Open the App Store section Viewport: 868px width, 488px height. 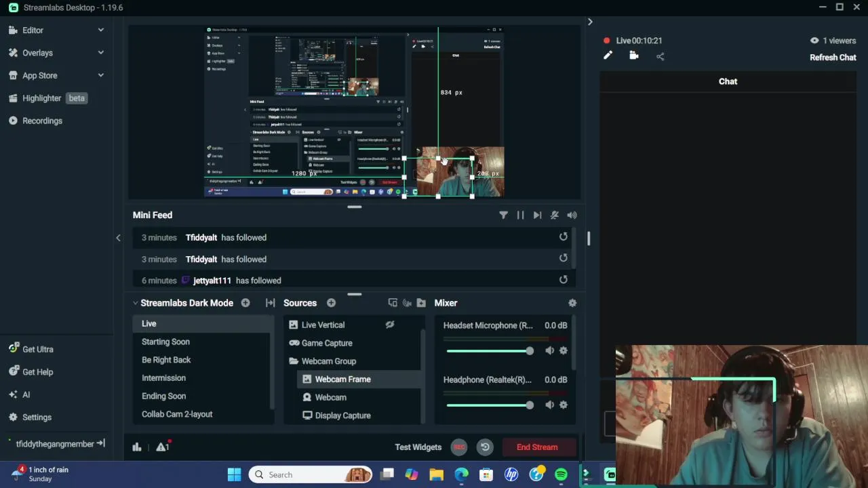click(x=39, y=75)
